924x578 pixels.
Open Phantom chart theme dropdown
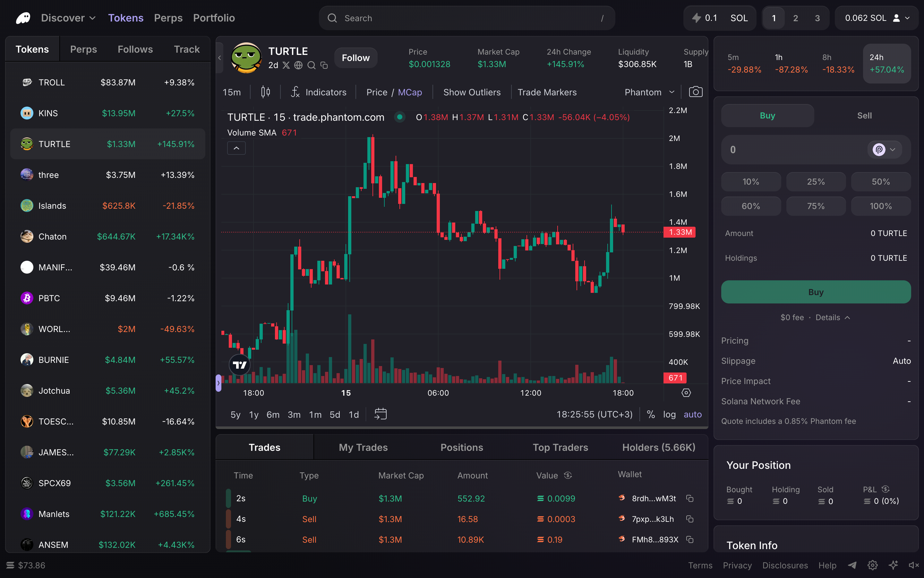pyautogui.click(x=649, y=92)
